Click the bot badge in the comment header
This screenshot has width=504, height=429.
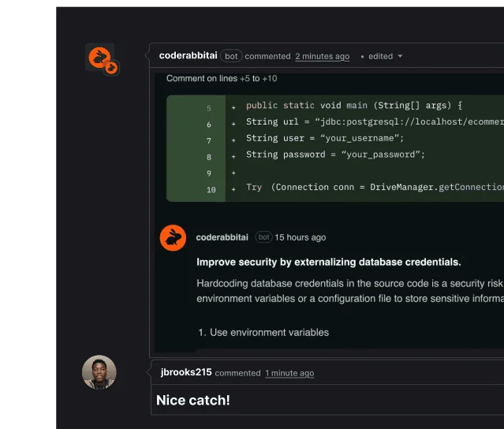click(x=231, y=56)
